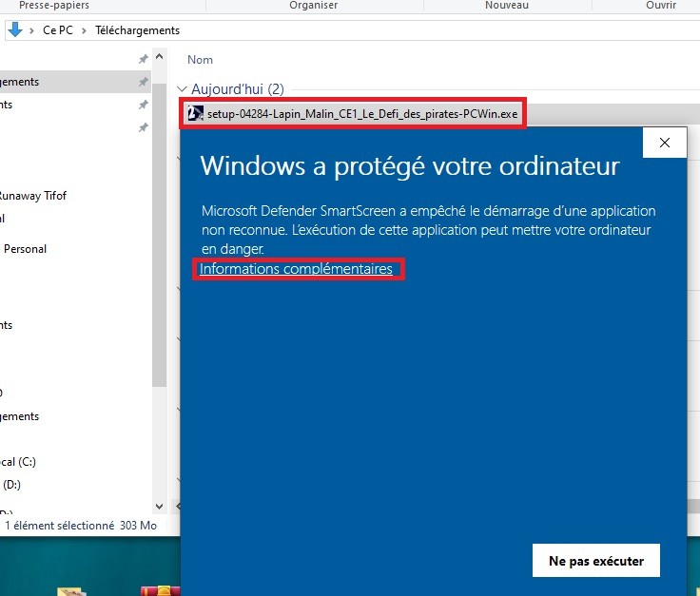Click Ce PC in the address bar

pos(58,30)
